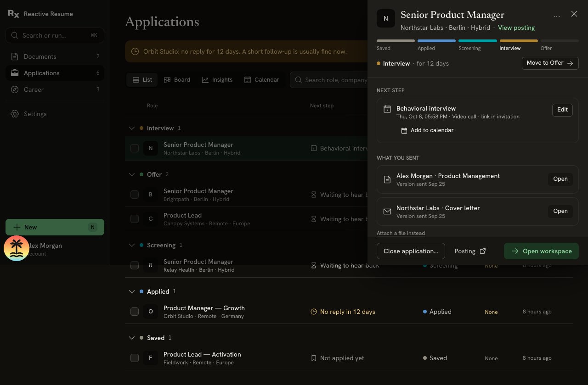Tick checkbox for Relay Health row
The height and width of the screenshot is (385, 588).
tap(135, 265)
